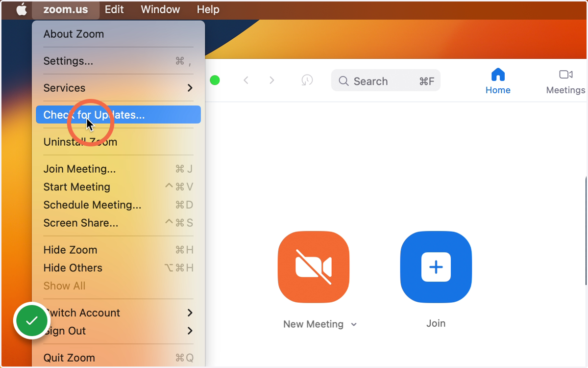The height and width of the screenshot is (368, 588).
Task: Choose Start Meeting menu item
Action: [118, 187]
